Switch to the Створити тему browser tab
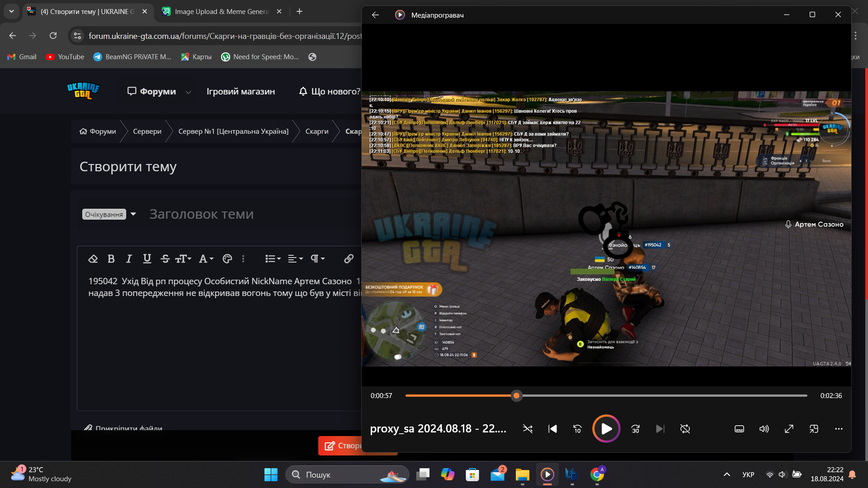Screen dimensions: 868x488 (87, 12)
